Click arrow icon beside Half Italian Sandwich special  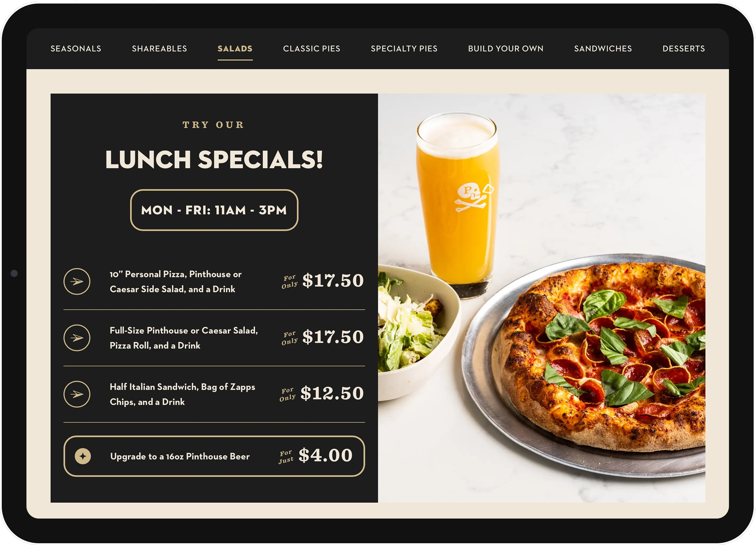tap(77, 394)
